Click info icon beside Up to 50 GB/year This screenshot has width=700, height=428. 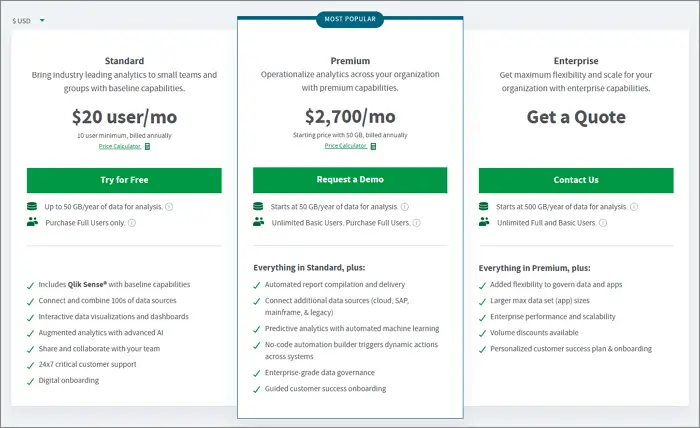[169, 207]
